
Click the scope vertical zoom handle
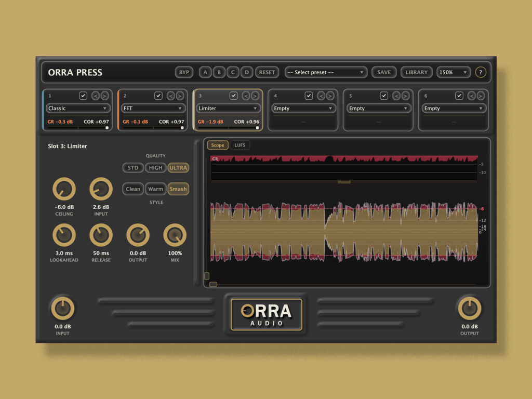[207, 276]
